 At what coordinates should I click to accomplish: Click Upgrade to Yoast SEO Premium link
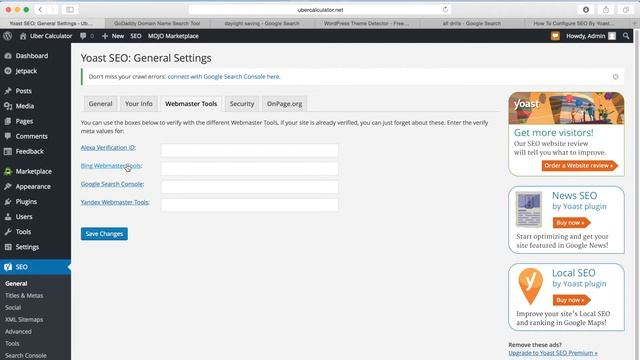pos(553,353)
